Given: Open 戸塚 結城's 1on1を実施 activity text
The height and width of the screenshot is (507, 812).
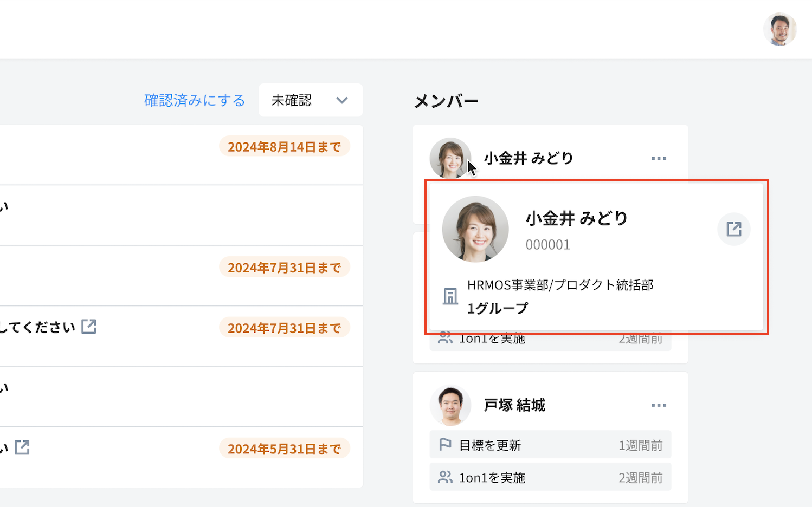Looking at the screenshot, I should [492, 478].
